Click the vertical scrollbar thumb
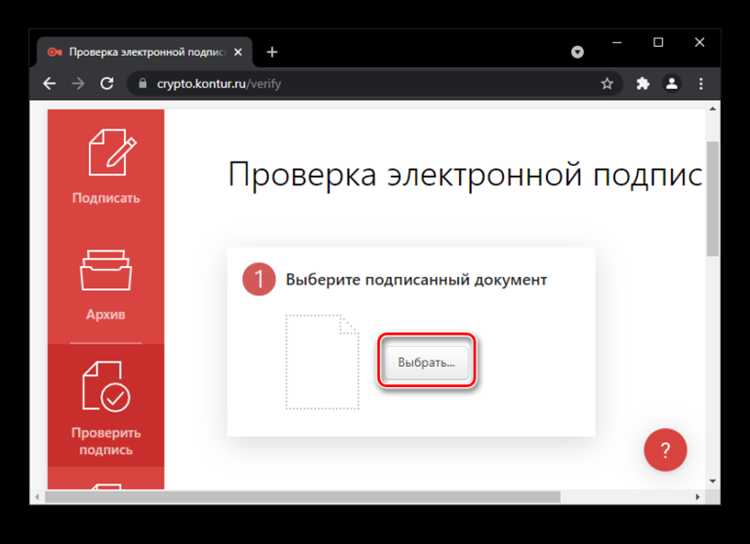Image resolution: width=750 pixels, height=544 pixels. tap(713, 199)
